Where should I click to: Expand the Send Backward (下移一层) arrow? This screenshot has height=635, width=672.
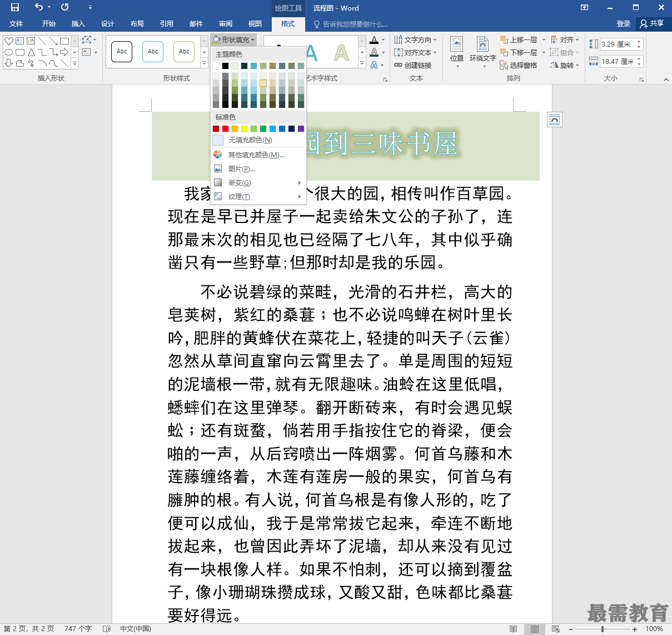(544, 52)
